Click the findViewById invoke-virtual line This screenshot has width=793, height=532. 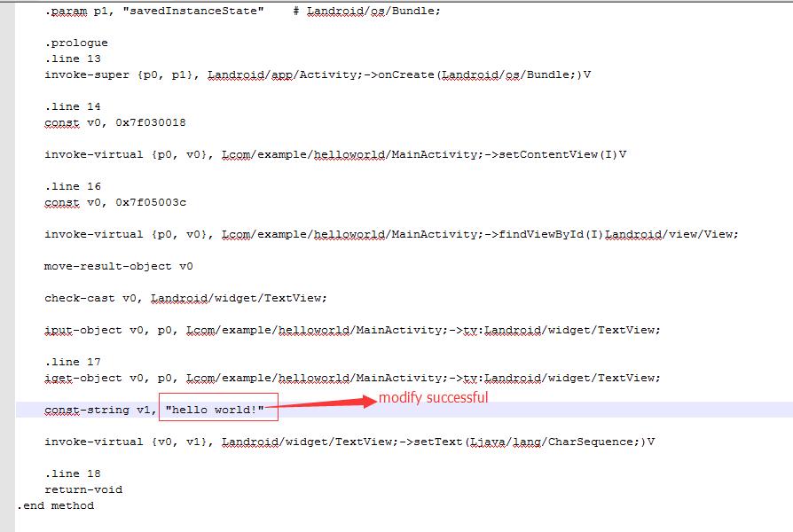(391, 235)
